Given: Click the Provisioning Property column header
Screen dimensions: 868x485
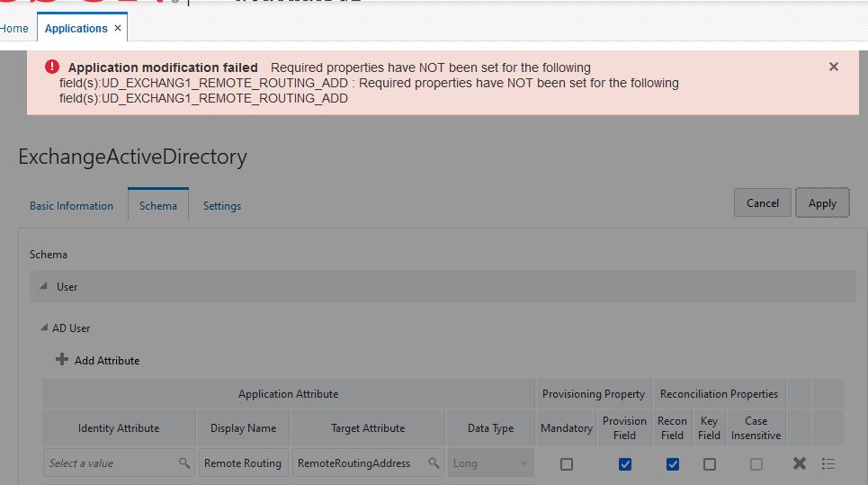Looking at the screenshot, I should point(594,393).
